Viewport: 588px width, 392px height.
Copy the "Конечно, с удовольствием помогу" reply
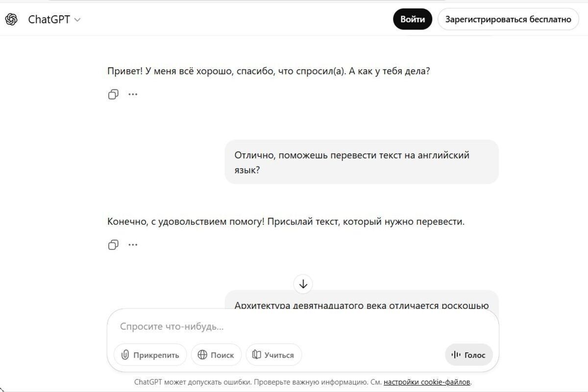point(113,245)
